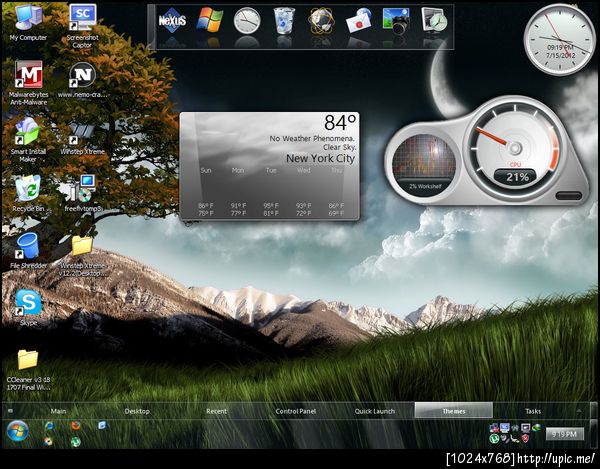The height and width of the screenshot is (469, 600).
Task: Click the red shield system tray icon
Action: pos(526,438)
